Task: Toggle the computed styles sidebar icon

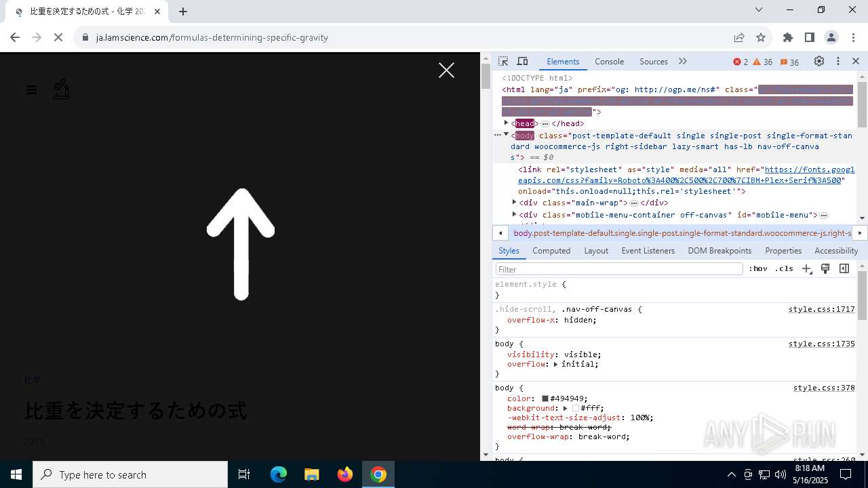Action: pos(844,269)
